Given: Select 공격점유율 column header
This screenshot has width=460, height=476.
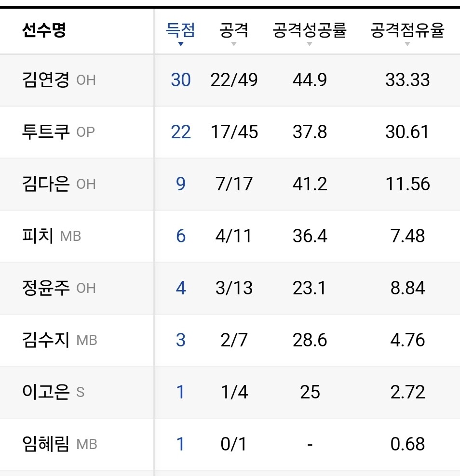Looking at the screenshot, I should pos(407,31).
